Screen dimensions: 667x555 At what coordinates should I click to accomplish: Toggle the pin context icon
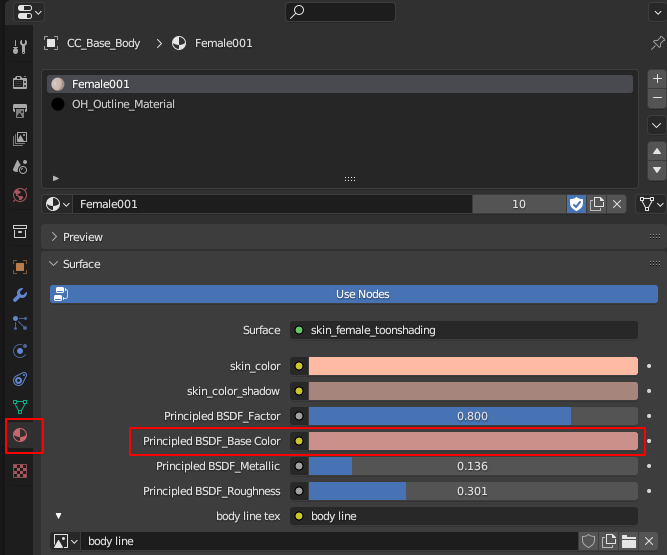click(x=657, y=43)
